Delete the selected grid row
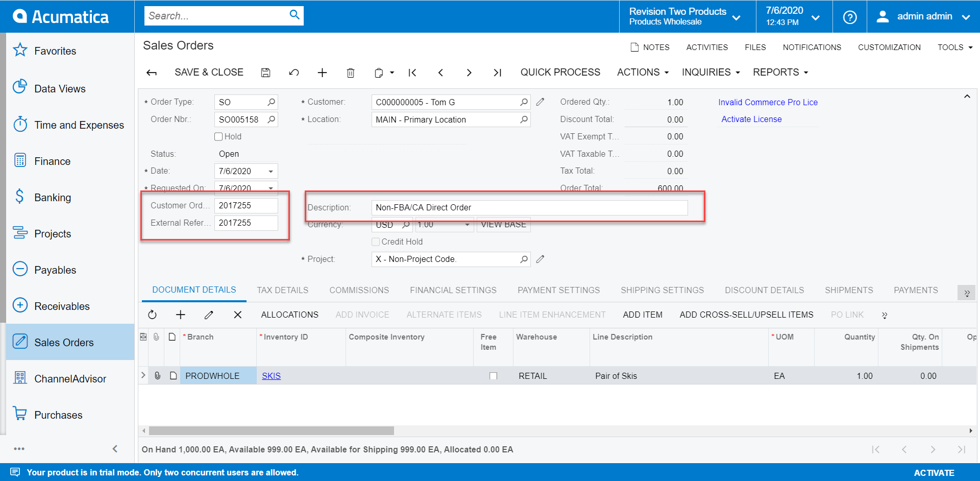The height and width of the screenshot is (481, 980). pos(237,315)
